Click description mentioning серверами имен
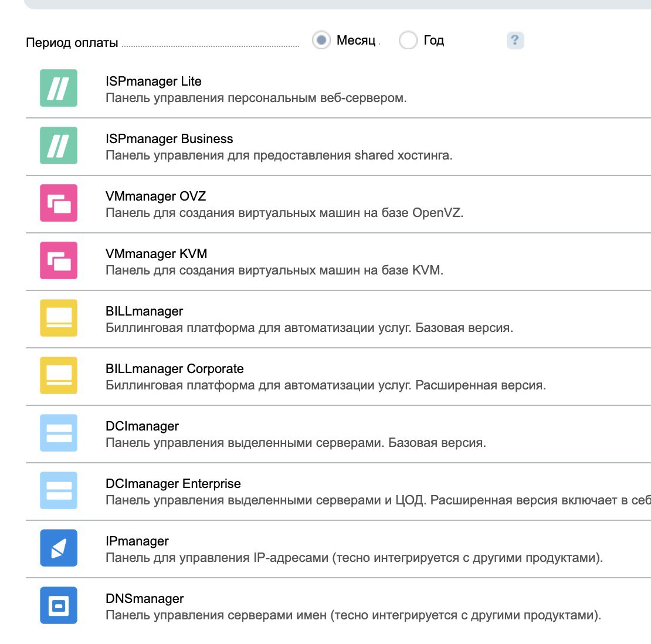 pos(353,615)
